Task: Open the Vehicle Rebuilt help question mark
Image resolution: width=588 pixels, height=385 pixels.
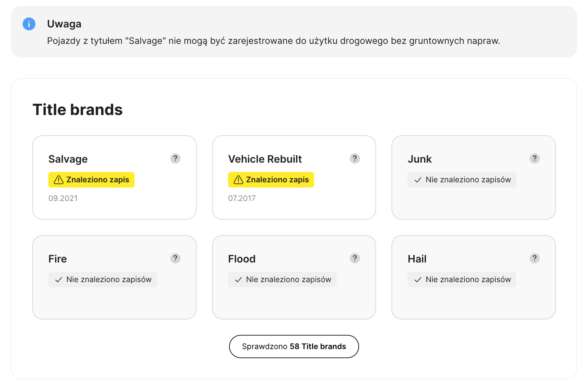Action: 354,158
